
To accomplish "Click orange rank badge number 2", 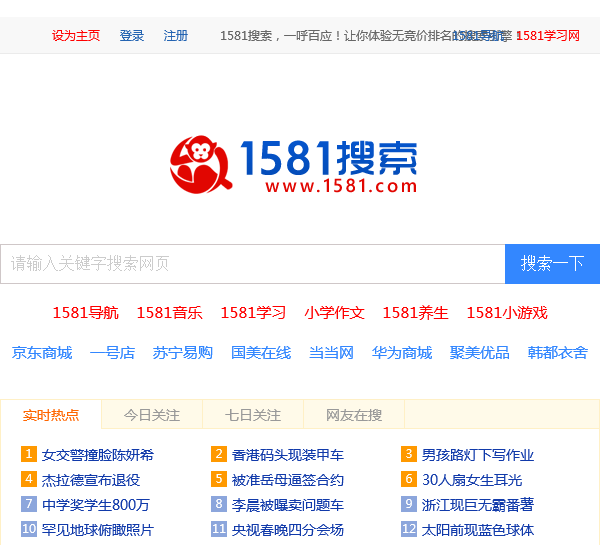I will click(x=219, y=454).
